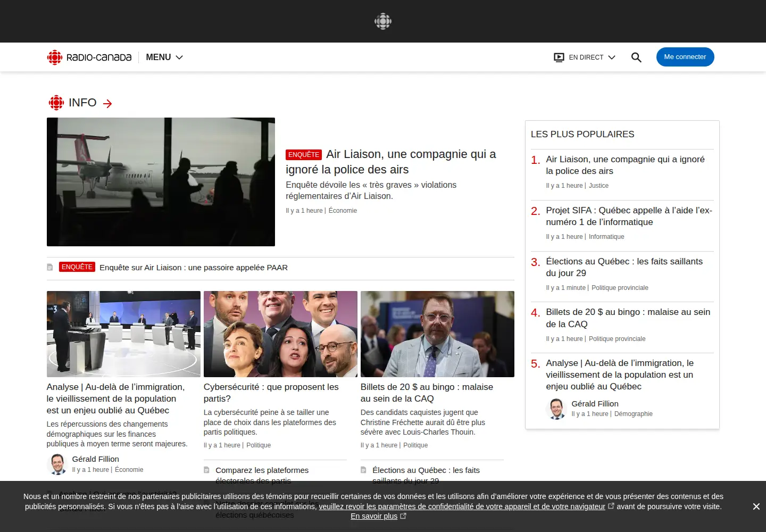This screenshot has width=766, height=532.
Task: Click the red arrow next to INFO
Action: pyautogui.click(x=107, y=104)
